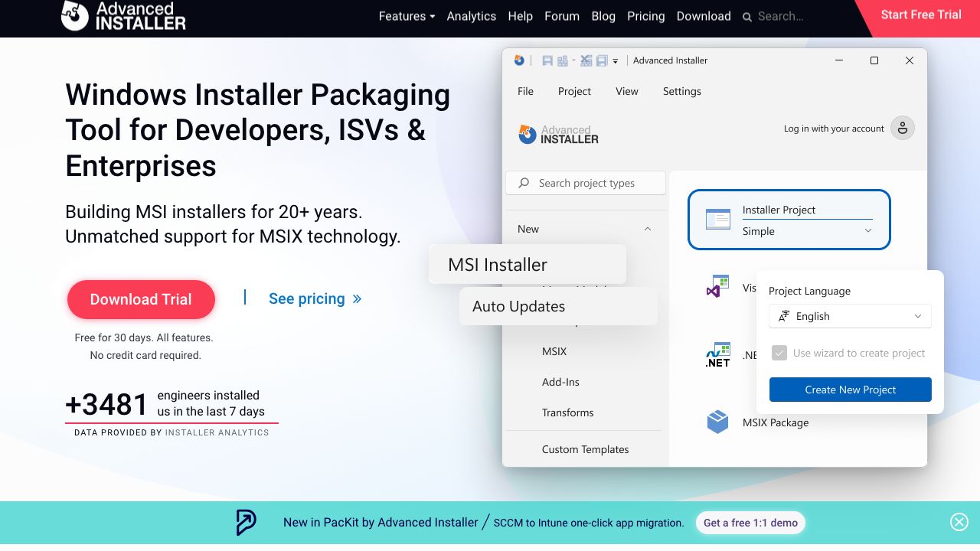Viewport: 980px width, 551px height.
Task: Open the Download navigation link
Action: [x=704, y=16]
